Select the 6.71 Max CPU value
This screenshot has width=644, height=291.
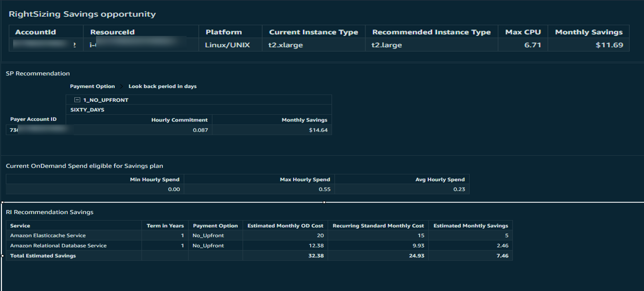[533, 45]
